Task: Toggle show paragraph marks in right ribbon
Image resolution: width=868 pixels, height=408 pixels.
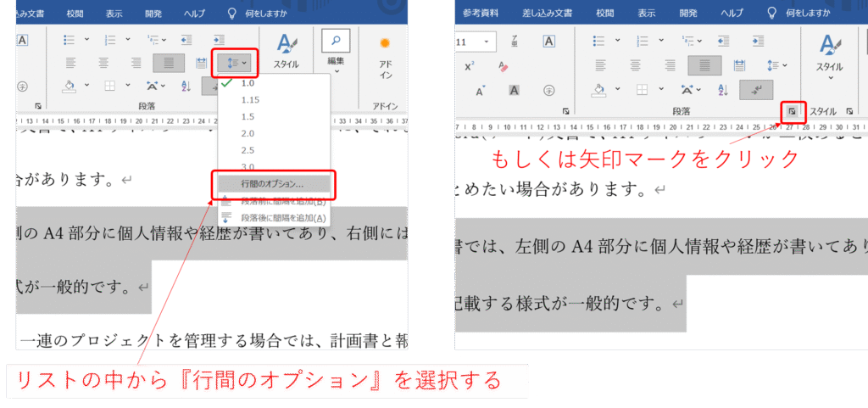Action: [755, 89]
